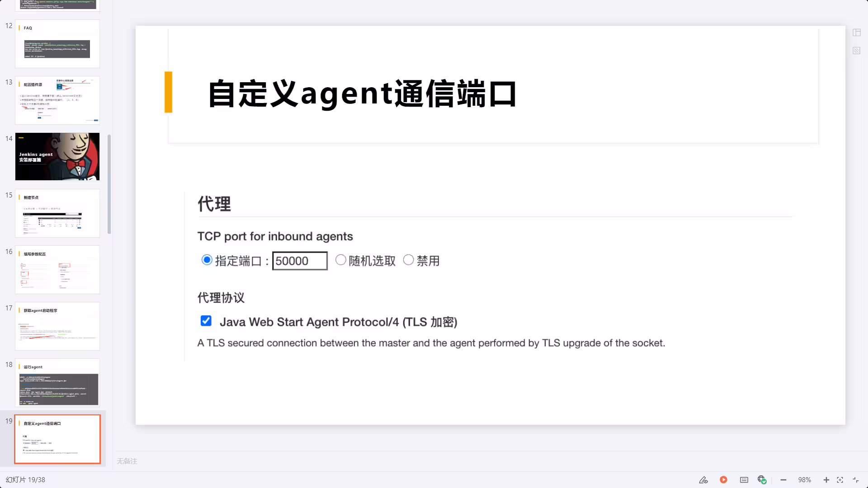868x488 pixels.
Task: Toggle the notes panel icon in status bar
Action: pos(744,480)
